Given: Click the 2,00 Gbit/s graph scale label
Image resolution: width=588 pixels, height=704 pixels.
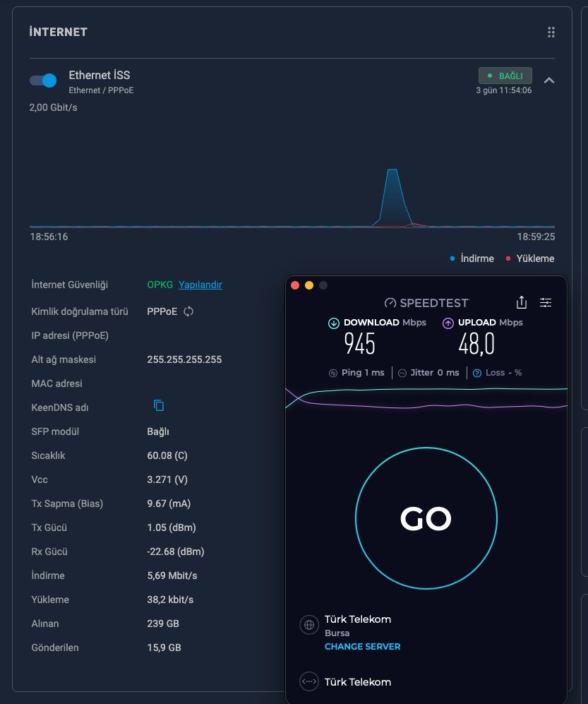Looking at the screenshot, I should coord(53,108).
